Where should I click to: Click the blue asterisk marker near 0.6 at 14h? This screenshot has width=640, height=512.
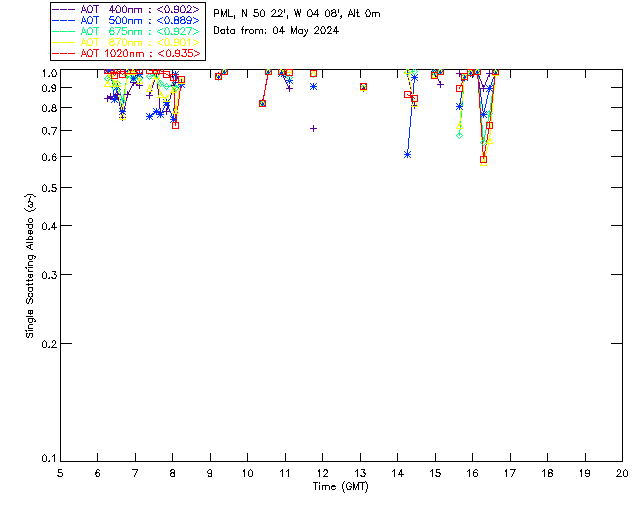407,155
